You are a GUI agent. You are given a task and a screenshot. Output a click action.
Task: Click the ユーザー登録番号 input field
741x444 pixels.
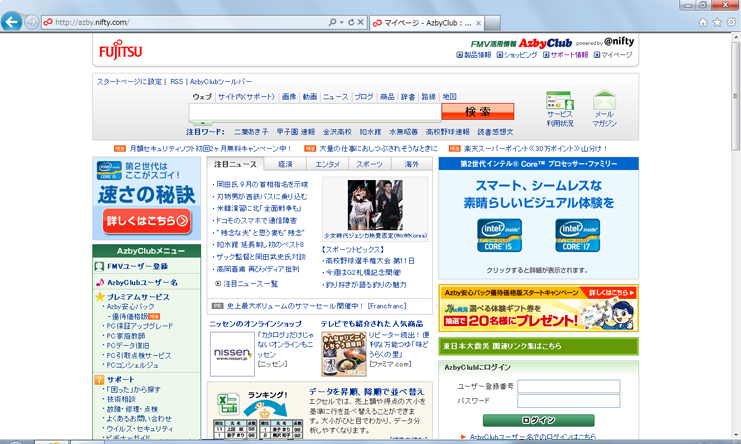pos(569,386)
